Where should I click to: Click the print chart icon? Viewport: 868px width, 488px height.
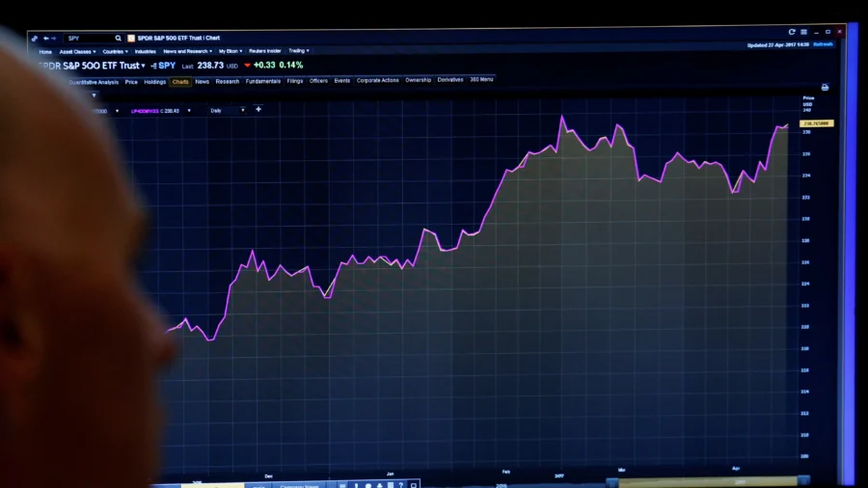pyautogui.click(x=825, y=87)
